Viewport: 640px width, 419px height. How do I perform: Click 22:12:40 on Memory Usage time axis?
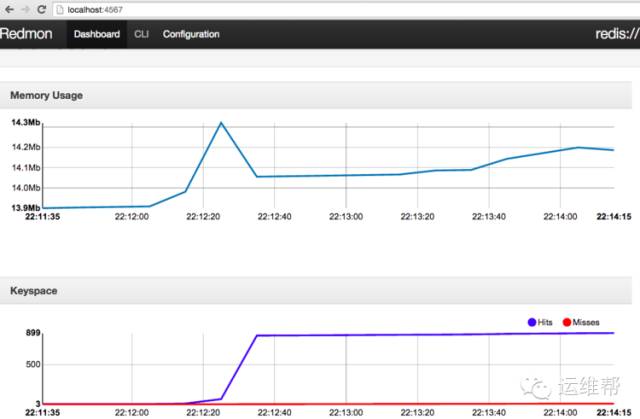(274, 217)
